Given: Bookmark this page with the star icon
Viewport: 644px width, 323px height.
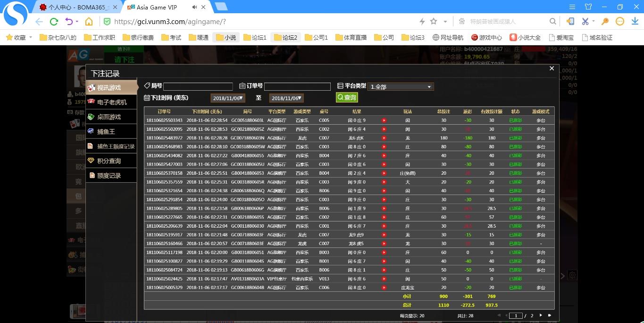Looking at the screenshot, I should point(434,22).
